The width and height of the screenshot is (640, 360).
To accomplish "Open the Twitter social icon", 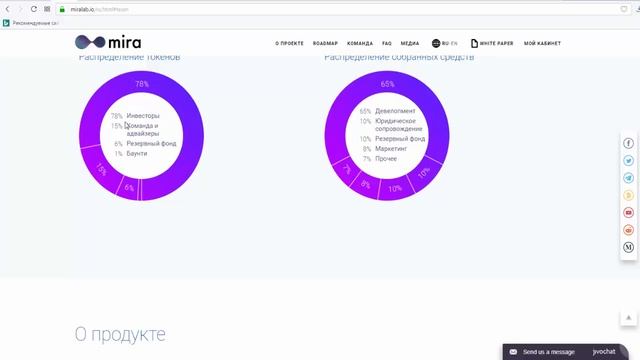I will (629, 161).
